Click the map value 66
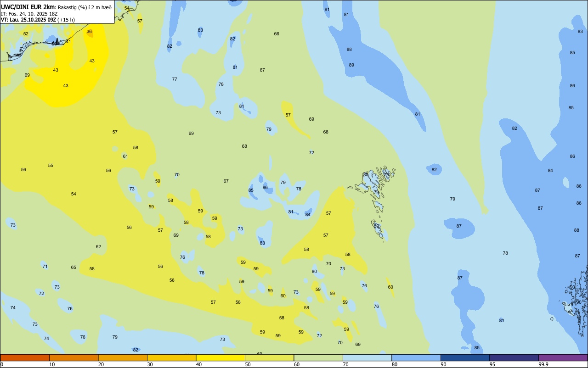The width and height of the screenshot is (588, 368). coord(277,33)
